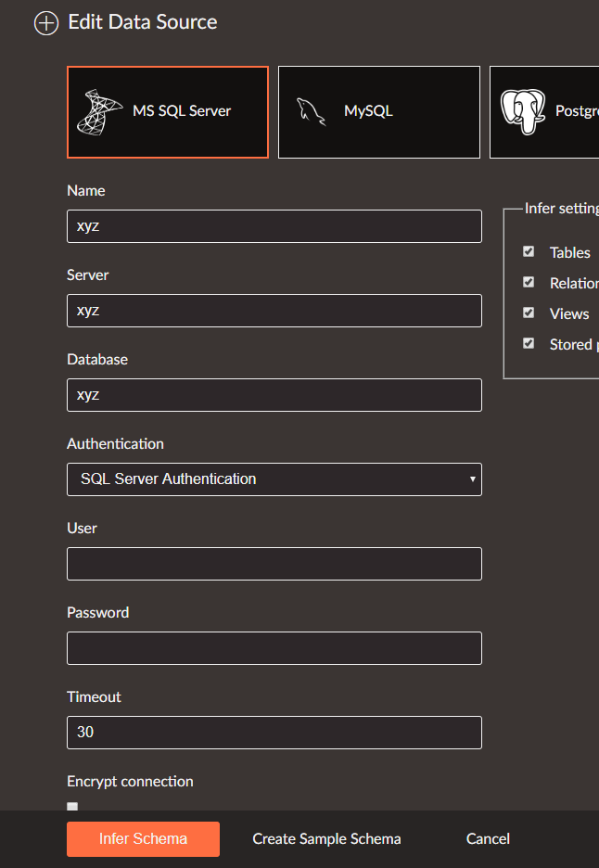The image size is (599, 868).
Task: Click the Timeout field showing 30
Action: [x=274, y=733]
